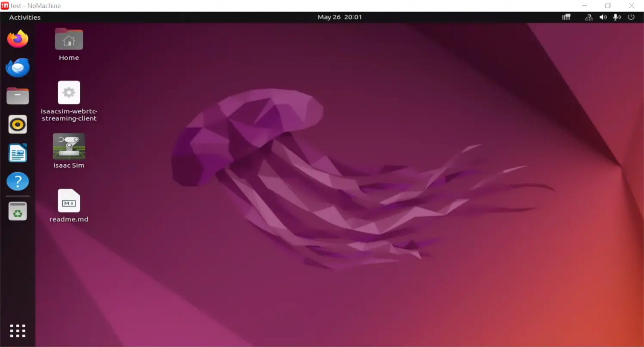
Task: Click the volume speaker icon
Action: (x=603, y=17)
